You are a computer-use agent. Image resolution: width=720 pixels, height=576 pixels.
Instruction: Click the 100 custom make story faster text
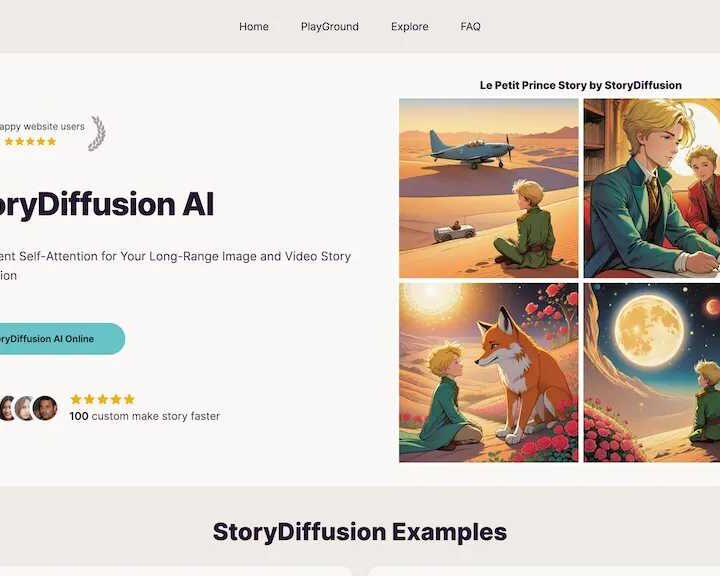point(145,416)
